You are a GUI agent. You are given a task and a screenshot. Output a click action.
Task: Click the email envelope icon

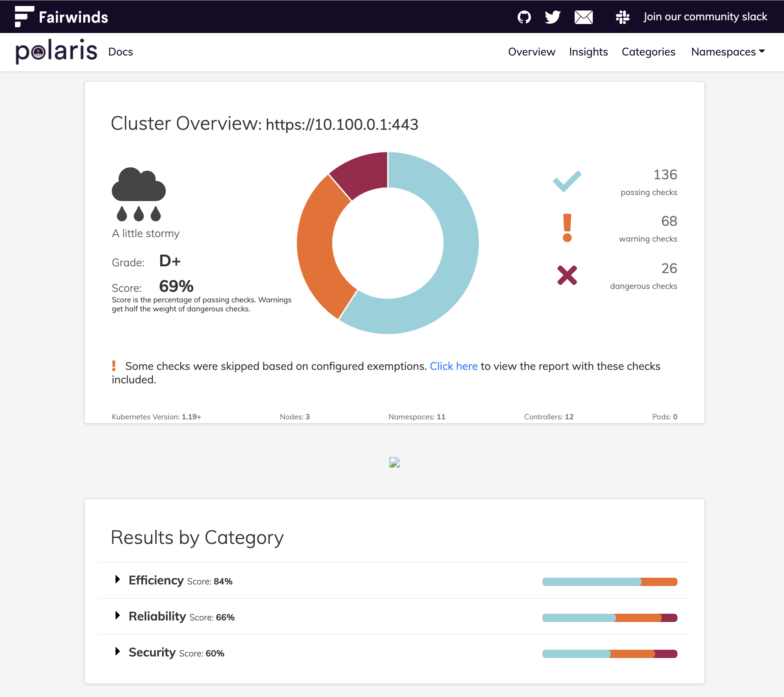pyautogui.click(x=583, y=17)
